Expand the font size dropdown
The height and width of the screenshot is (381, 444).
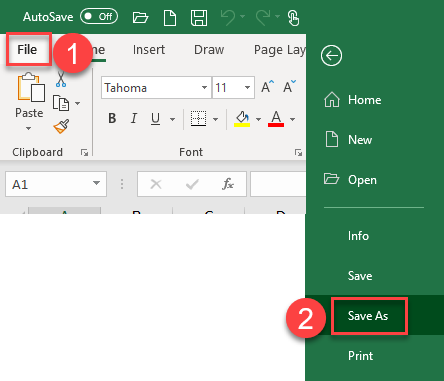click(x=247, y=88)
